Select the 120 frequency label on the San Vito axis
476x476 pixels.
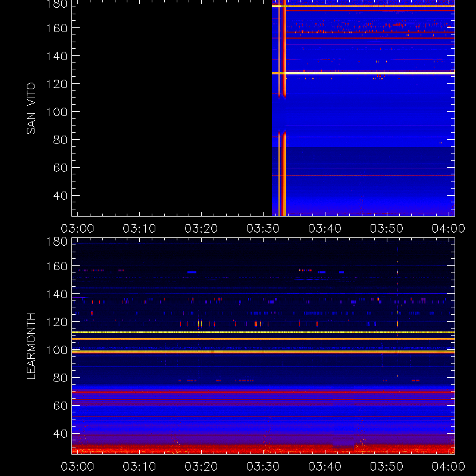[x=57, y=84]
